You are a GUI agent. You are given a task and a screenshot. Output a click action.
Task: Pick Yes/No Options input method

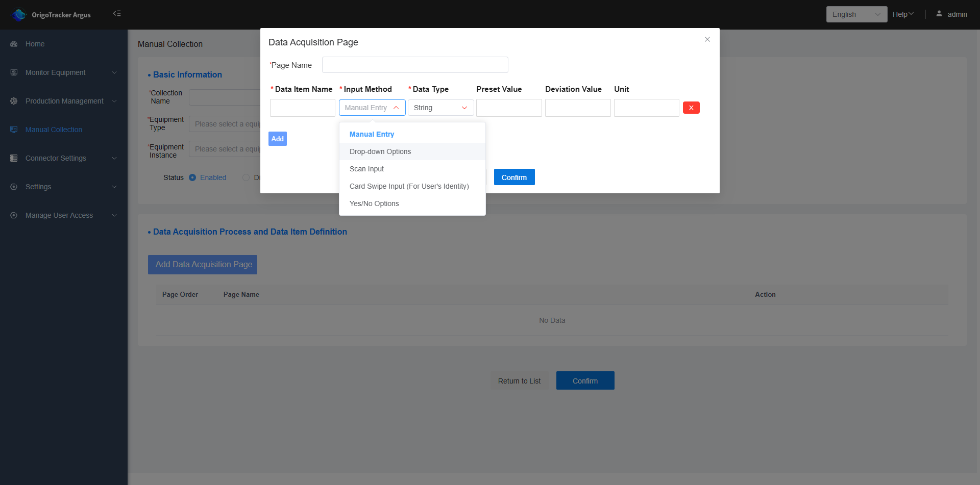click(374, 203)
